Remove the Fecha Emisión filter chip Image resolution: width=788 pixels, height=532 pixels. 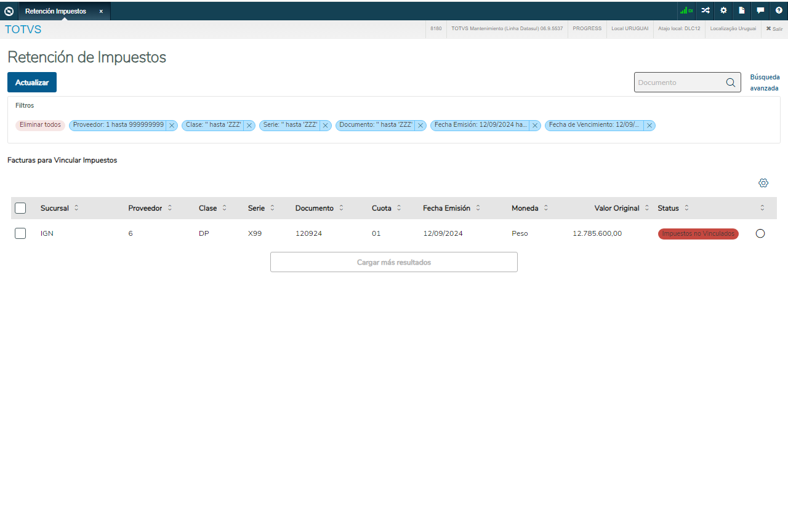click(535, 126)
